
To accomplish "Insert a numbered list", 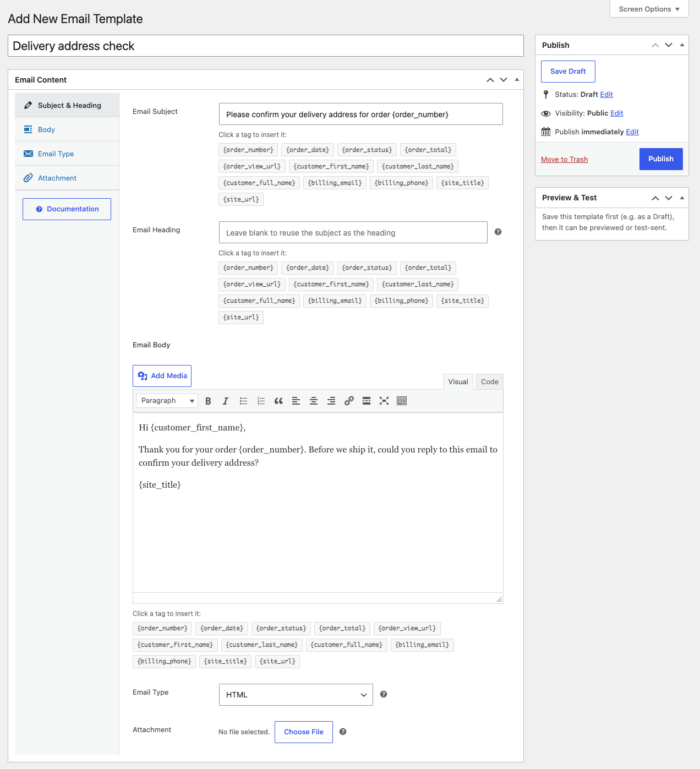I will pyautogui.click(x=261, y=401).
